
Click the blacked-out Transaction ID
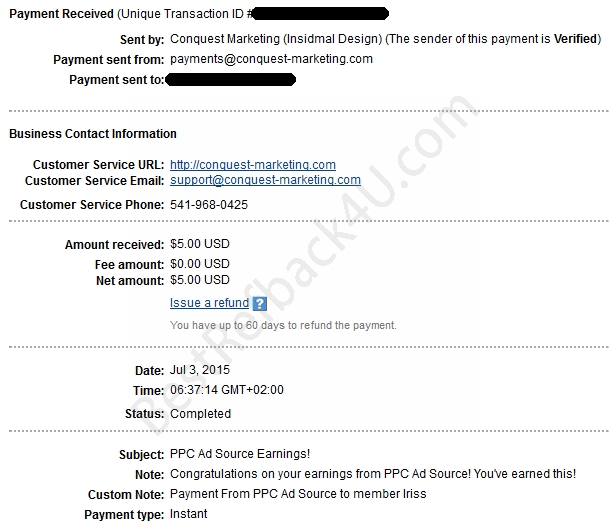320,14
